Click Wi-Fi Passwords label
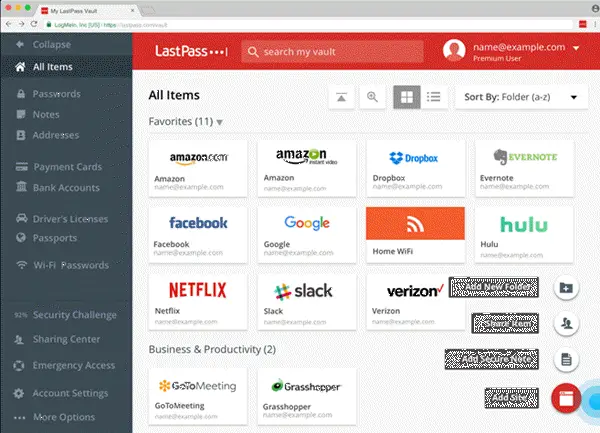 tap(71, 265)
